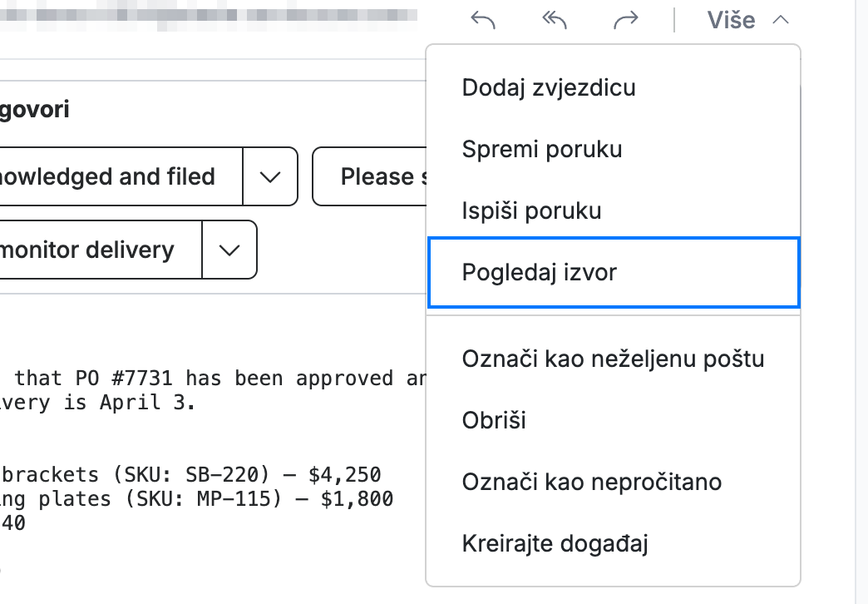Click the blurred sender header text
The height and width of the screenshot is (604, 868).
pos(208,15)
